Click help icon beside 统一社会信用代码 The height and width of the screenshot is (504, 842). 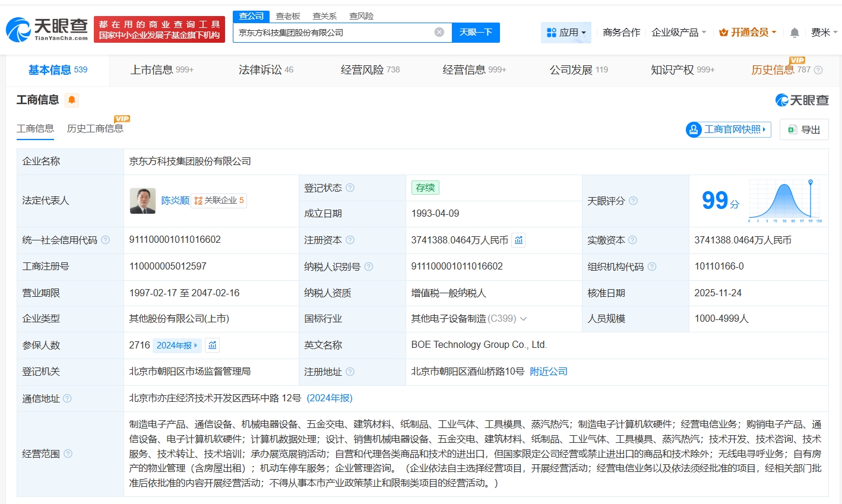click(x=105, y=240)
